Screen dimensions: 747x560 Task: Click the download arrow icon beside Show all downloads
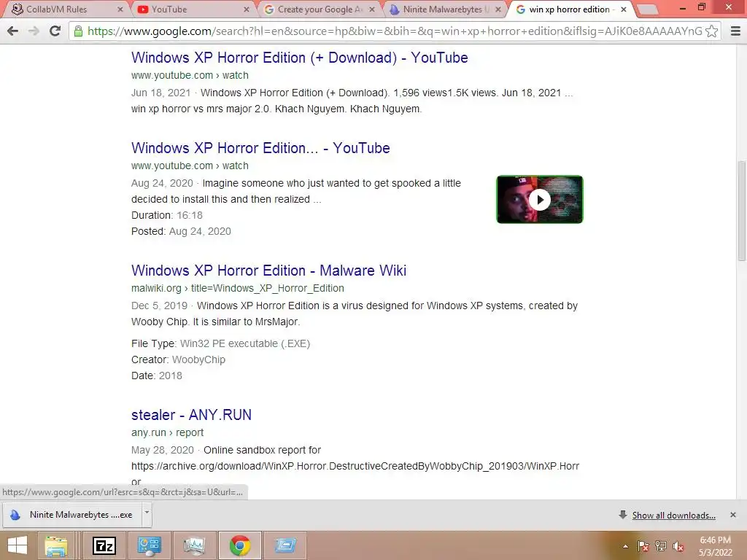[622, 515]
